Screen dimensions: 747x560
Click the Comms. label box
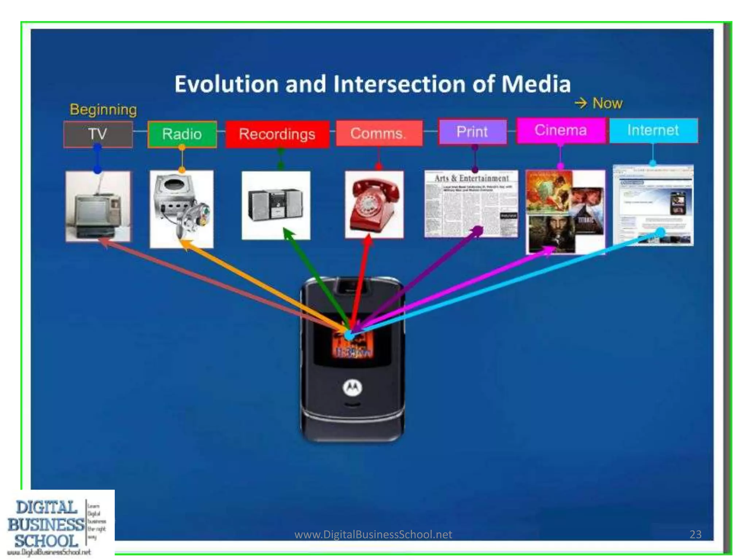click(x=379, y=133)
